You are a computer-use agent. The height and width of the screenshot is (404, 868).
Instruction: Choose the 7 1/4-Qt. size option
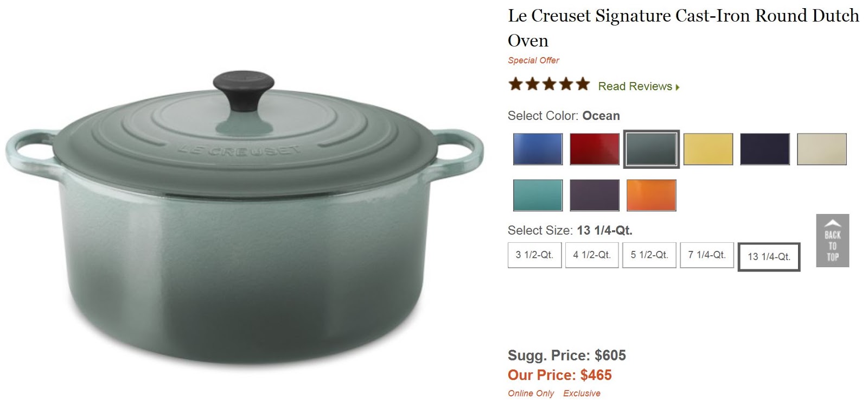click(x=707, y=255)
